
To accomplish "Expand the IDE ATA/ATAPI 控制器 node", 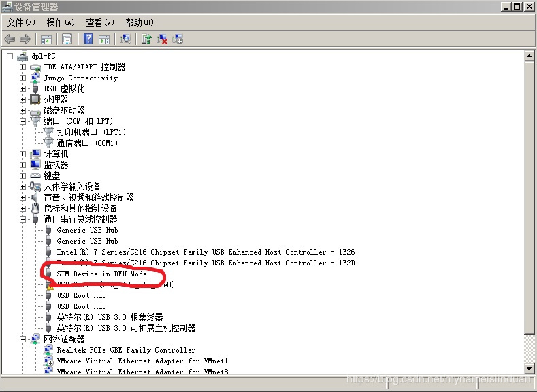I will pos(22,67).
